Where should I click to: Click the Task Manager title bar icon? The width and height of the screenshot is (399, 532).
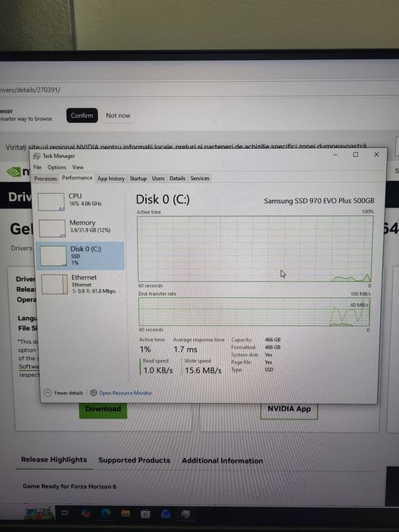coord(37,156)
